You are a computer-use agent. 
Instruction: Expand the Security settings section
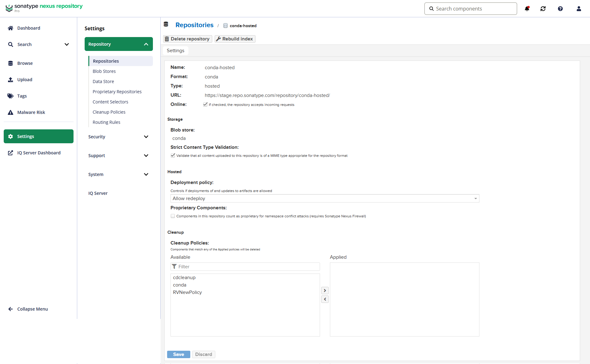coord(119,137)
